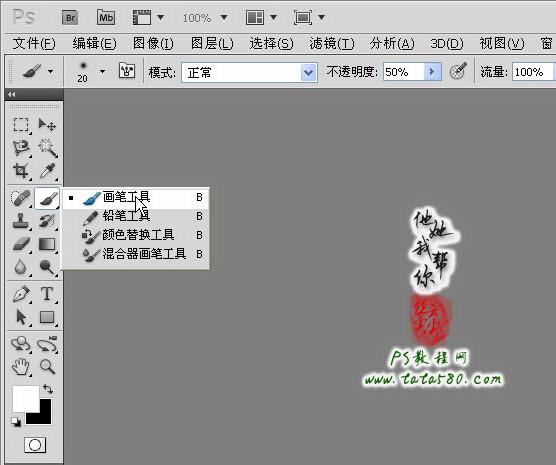The height and width of the screenshot is (465, 556).
Task: Toggle the brush panel button
Action: [127, 71]
